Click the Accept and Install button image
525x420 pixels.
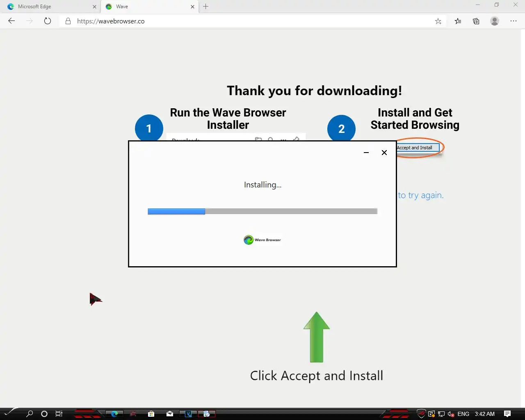tap(418, 148)
